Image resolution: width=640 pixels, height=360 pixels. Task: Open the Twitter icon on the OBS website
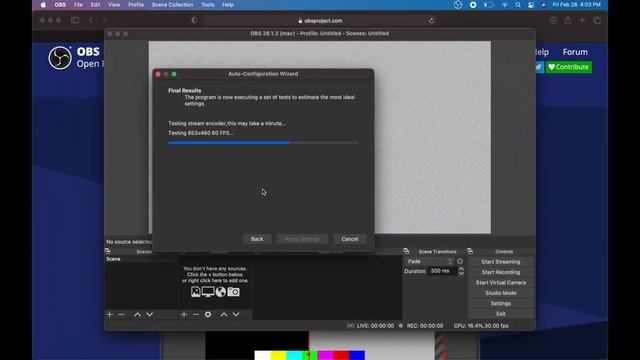pyautogui.click(x=539, y=67)
